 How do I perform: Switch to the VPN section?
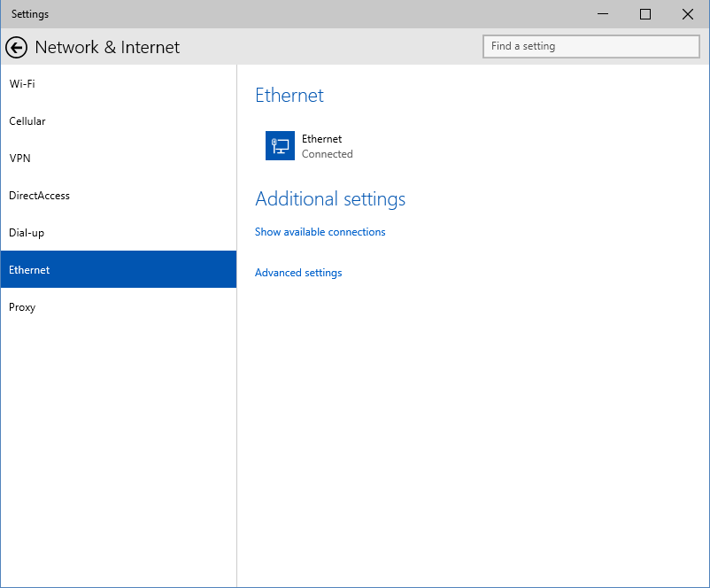click(19, 159)
